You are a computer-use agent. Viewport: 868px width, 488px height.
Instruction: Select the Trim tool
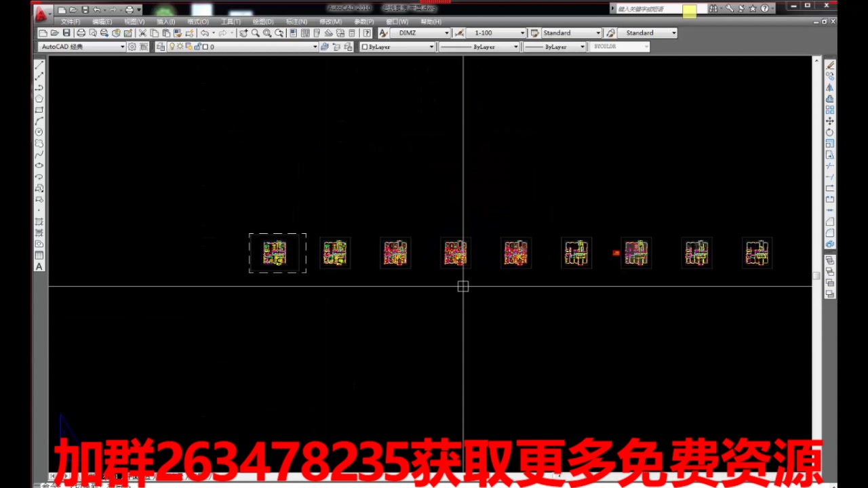[830, 166]
